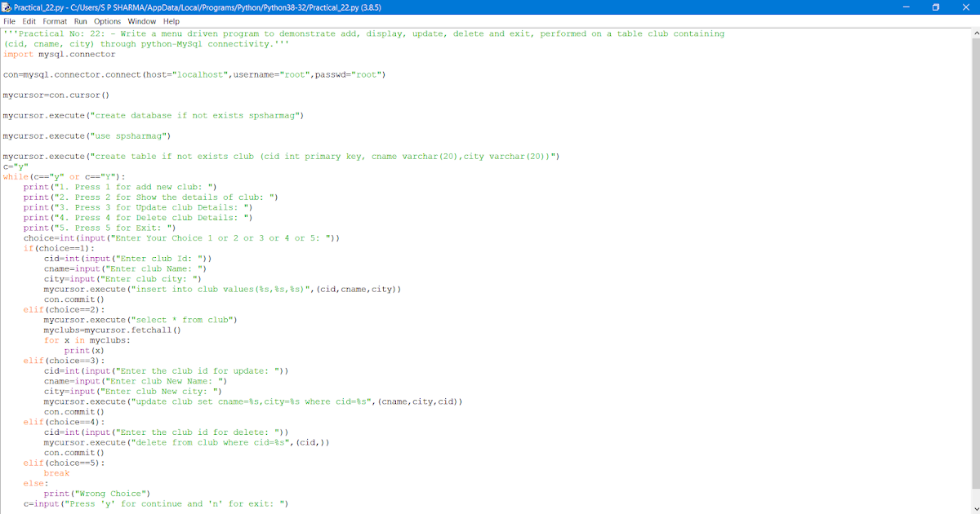This screenshot has height=514, width=980.
Task: Open the Edit menu
Action: click(x=29, y=21)
